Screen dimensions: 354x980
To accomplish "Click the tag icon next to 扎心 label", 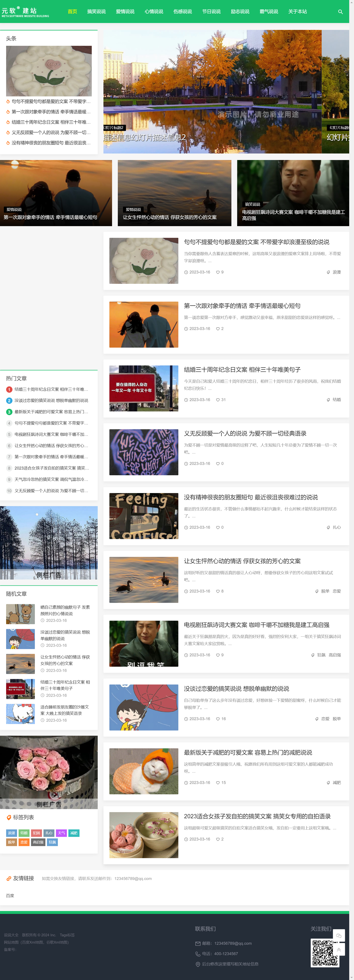I will click(328, 527).
